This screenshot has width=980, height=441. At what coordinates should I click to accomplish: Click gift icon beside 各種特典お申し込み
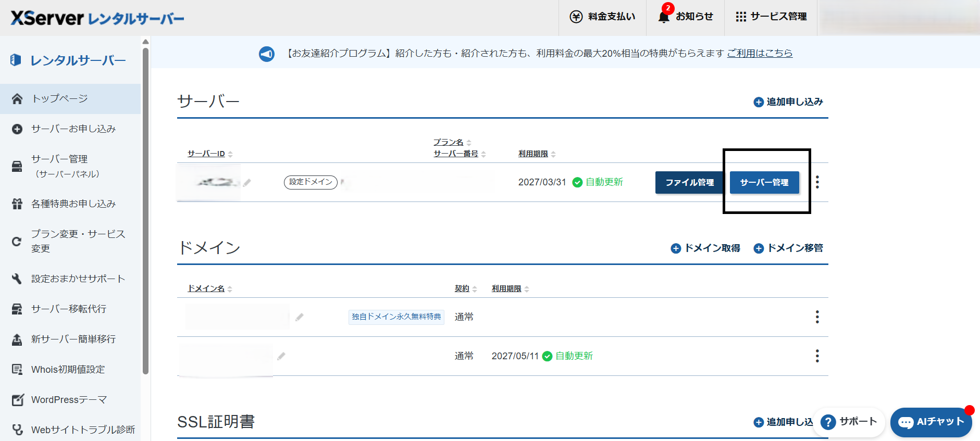(x=17, y=204)
